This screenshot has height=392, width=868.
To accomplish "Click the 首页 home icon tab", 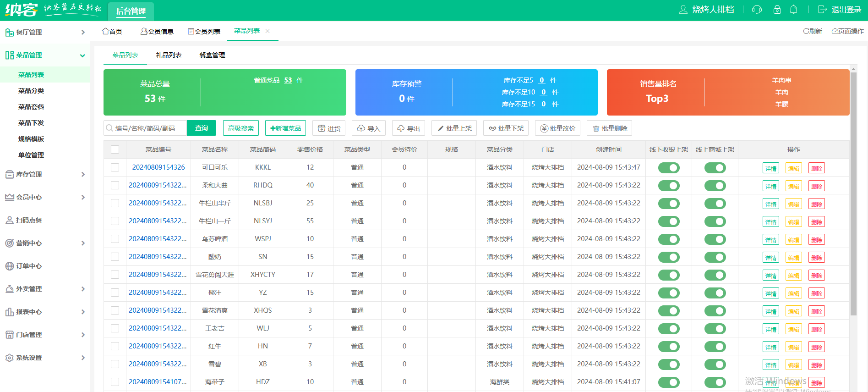I will click(x=105, y=31).
